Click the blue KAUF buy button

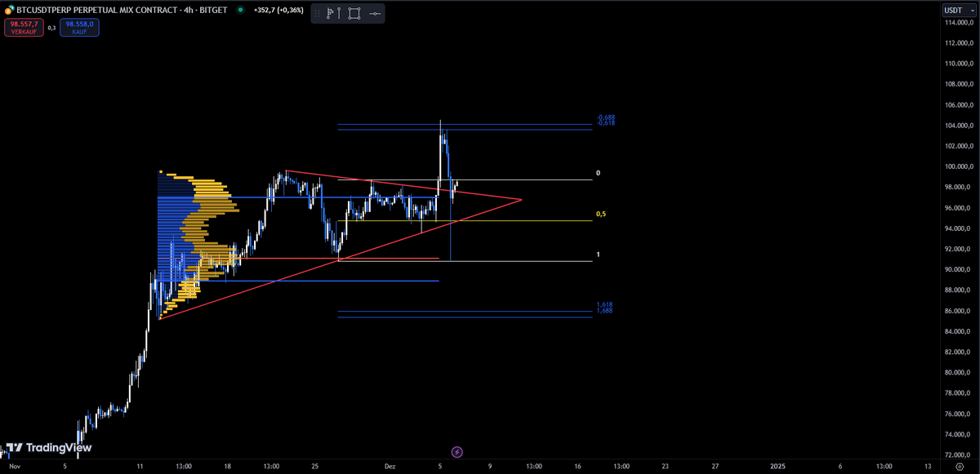click(80, 28)
